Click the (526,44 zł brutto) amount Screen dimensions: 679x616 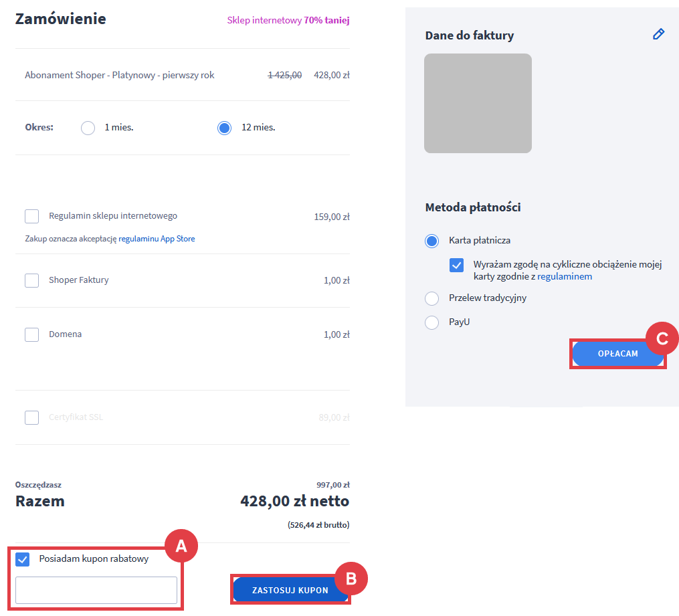(318, 525)
